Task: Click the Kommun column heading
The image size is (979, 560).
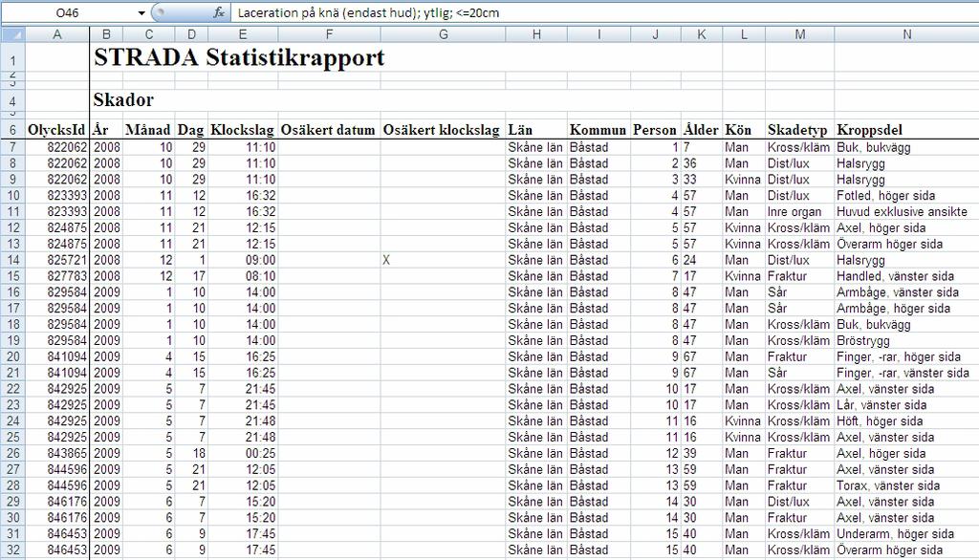Action: [598, 130]
